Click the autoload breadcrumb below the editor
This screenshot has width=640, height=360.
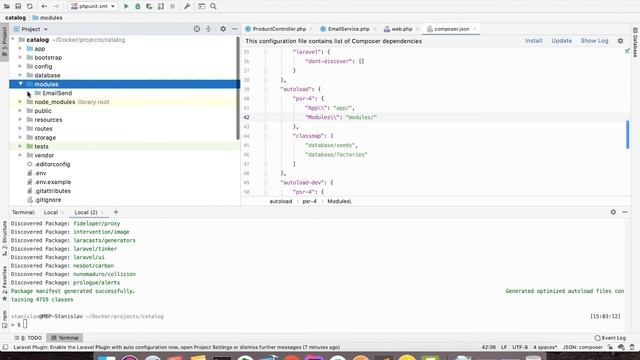[281, 201]
